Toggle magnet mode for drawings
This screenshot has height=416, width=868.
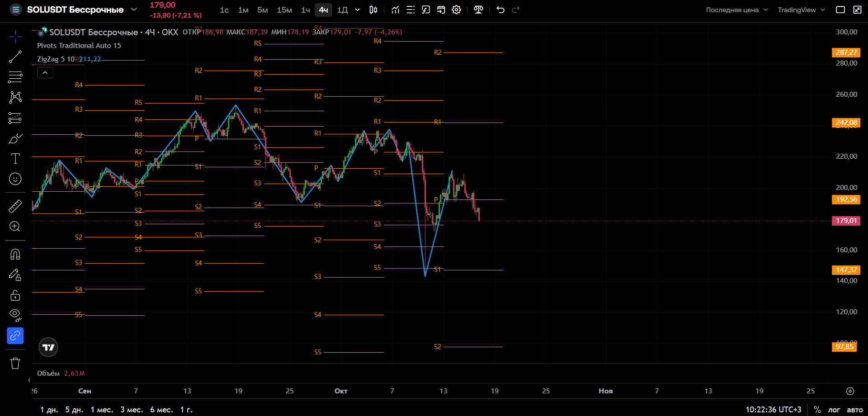coord(15,254)
